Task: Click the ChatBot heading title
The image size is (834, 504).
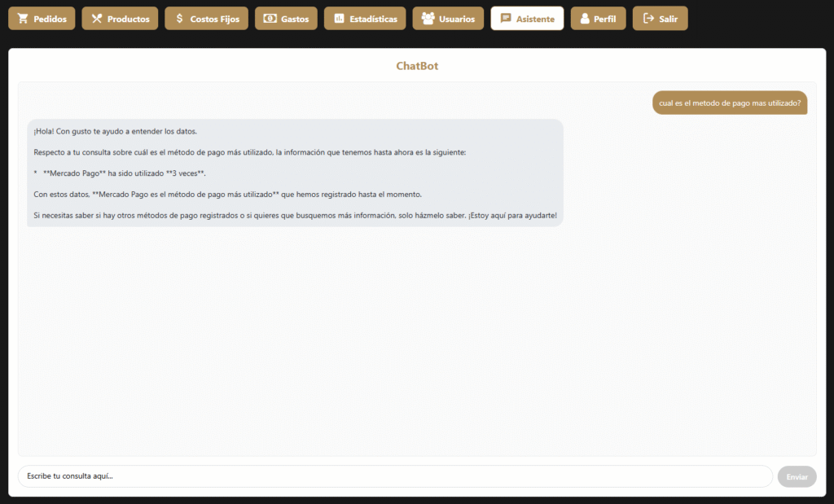Action: [417, 66]
